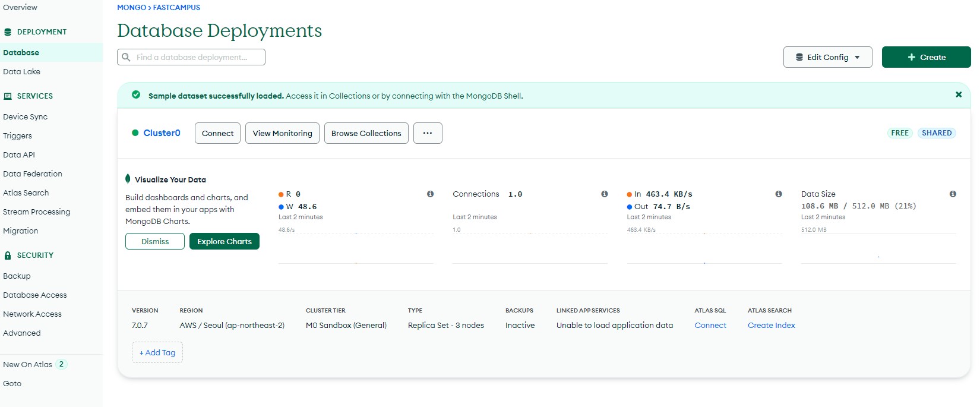
Task: Click the search magnifier icon
Action: (126, 57)
